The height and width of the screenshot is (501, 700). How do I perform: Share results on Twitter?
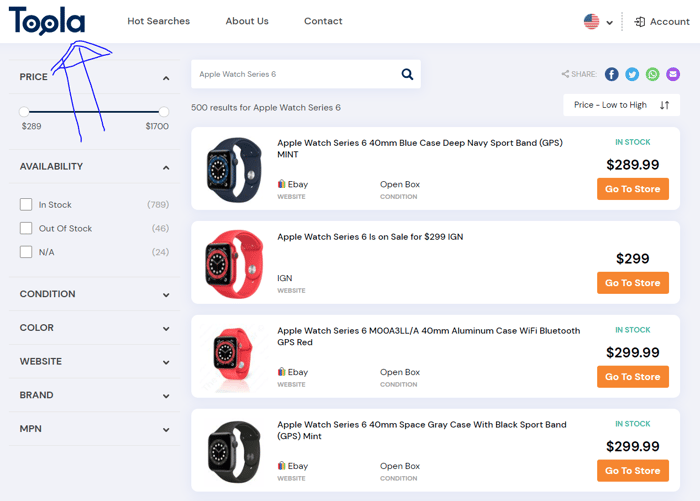click(632, 74)
